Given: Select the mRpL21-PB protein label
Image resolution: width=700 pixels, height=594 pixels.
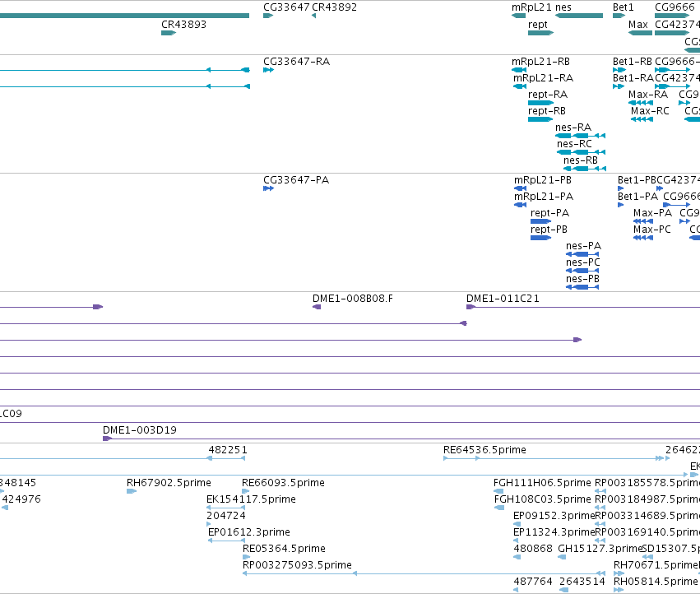Looking at the screenshot, I should [543, 180].
